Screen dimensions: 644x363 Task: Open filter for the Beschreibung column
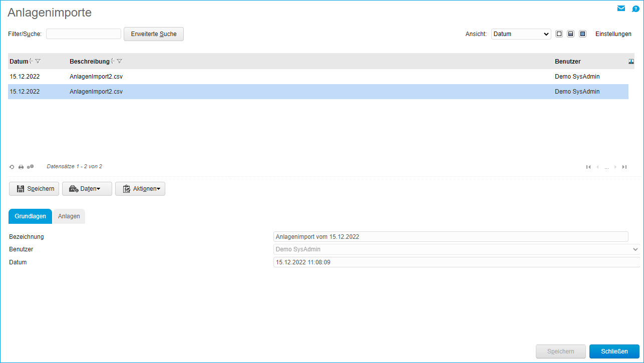[x=119, y=61]
